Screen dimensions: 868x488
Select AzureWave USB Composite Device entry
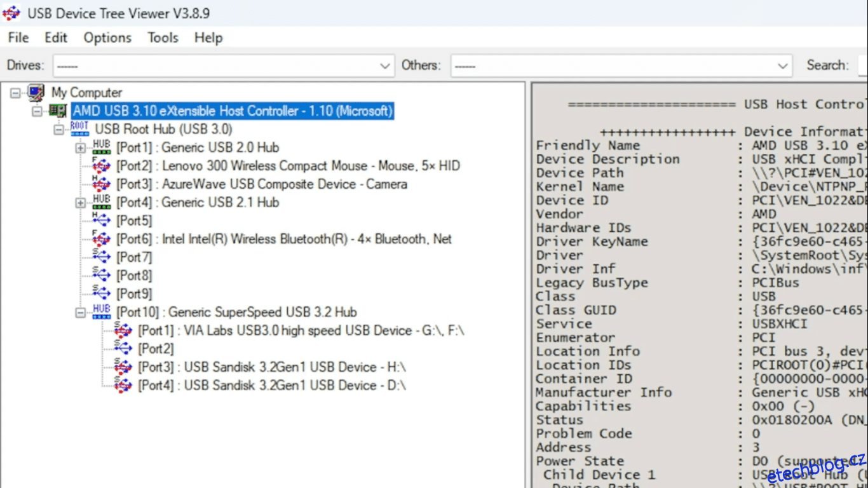[x=262, y=184]
